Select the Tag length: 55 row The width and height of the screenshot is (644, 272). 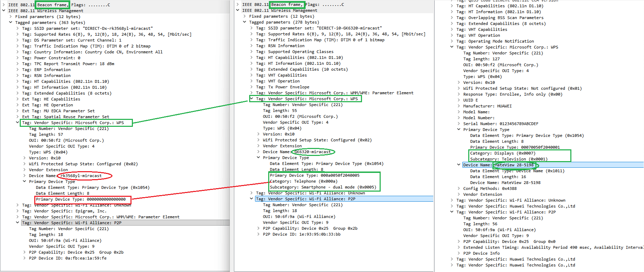280,111
